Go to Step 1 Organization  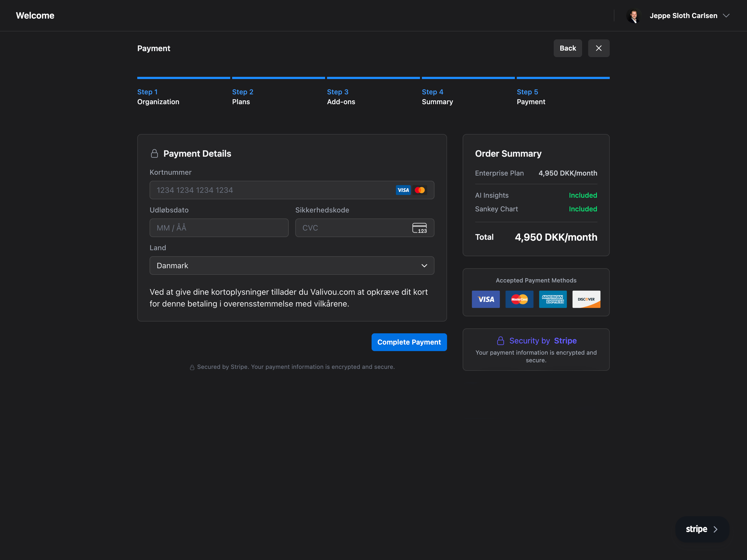click(x=158, y=97)
